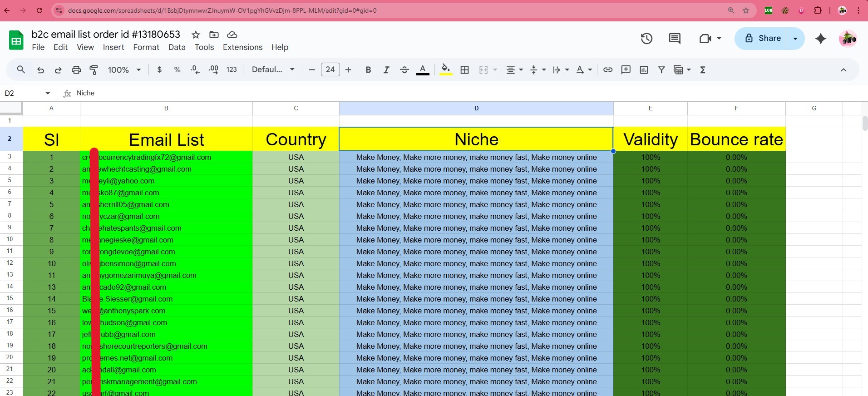Screen dimensions: 868x396
Task: Open the zoom level 100% dropdown
Action: click(x=124, y=69)
